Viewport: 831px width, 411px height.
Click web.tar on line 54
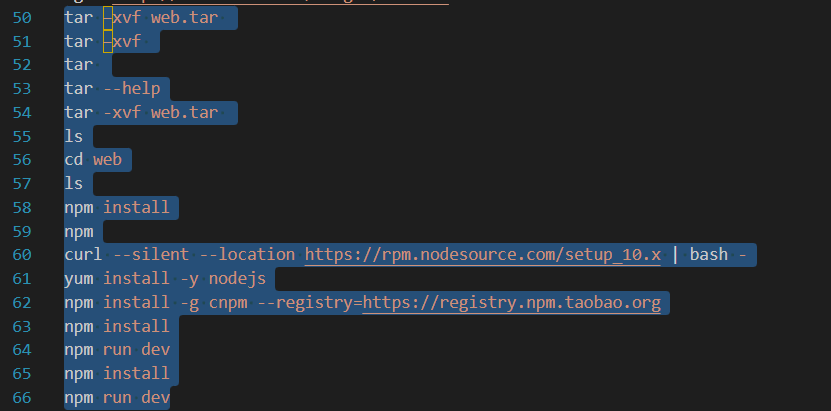click(x=184, y=112)
